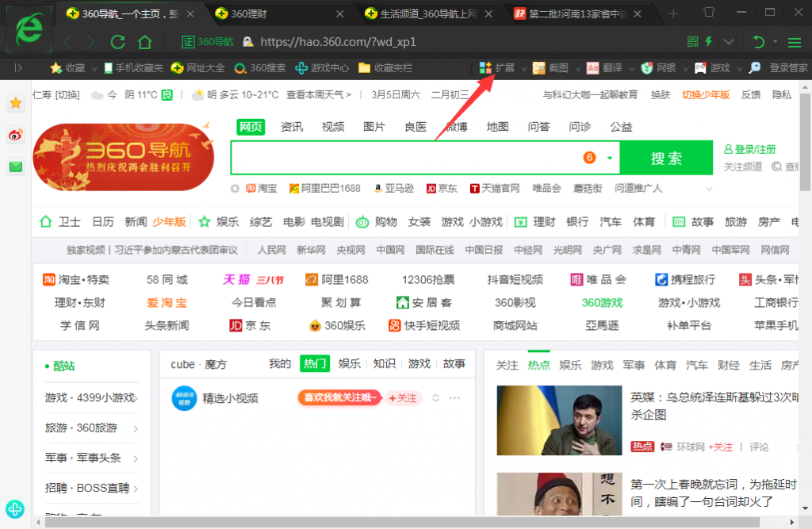Image resolution: width=812 pixels, height=529 pixels.
Task: Expand the shopping links row chevron
Action: click(708, 189)
